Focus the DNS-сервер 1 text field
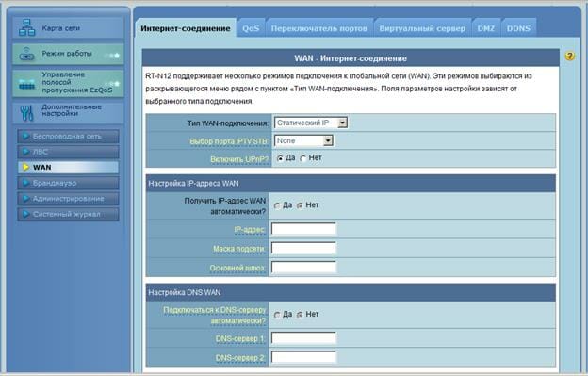This screenshot has width=588, height=376. point(303,338)
